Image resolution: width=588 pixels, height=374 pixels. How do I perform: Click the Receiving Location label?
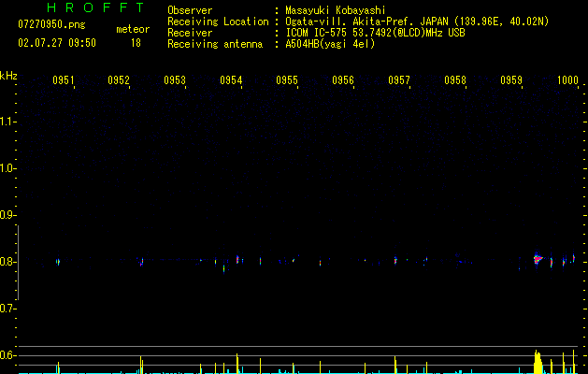(x=218, y=22)
